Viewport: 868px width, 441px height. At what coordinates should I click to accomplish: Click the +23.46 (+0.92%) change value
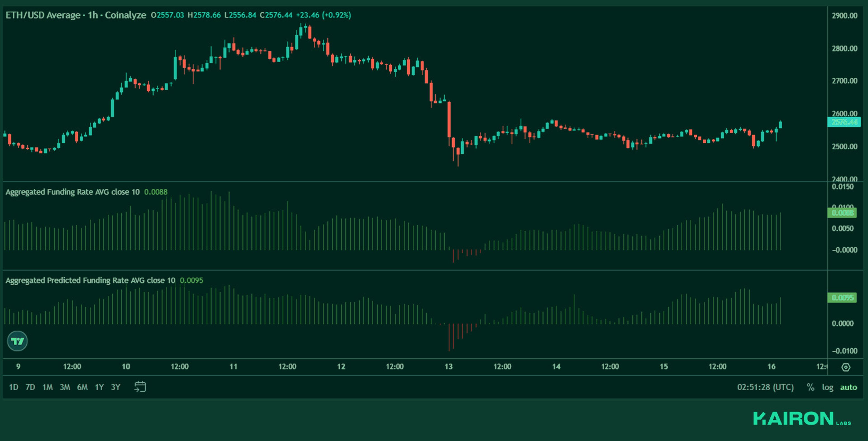click(323, 15)
